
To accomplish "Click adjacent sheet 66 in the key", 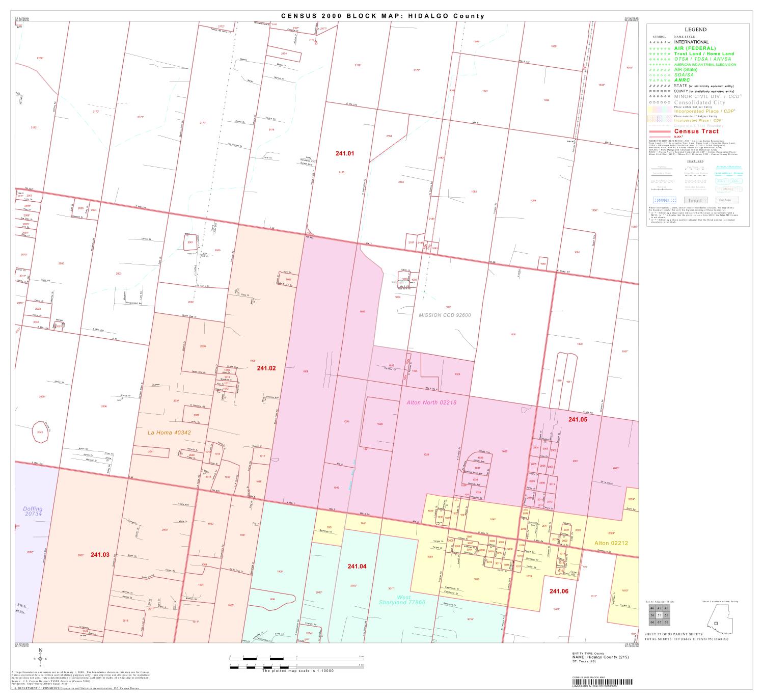I will [651, 622].
